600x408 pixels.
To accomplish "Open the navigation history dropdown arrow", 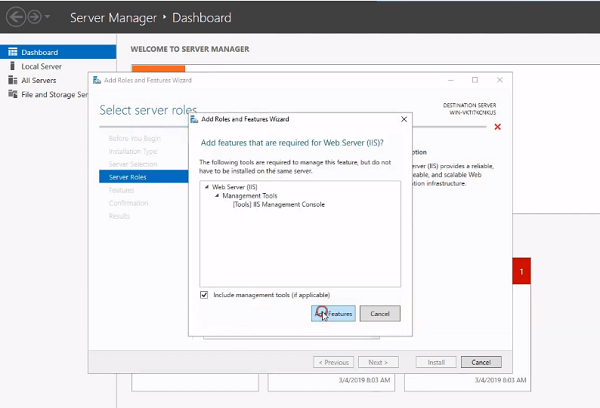I will point(47,17).
